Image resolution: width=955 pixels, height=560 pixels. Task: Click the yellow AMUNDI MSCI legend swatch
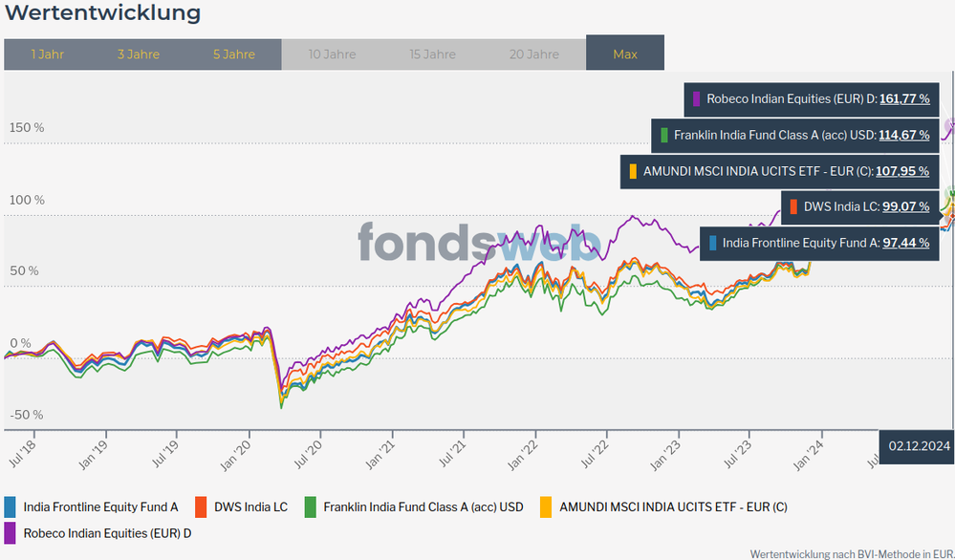[x=546, y=506]
